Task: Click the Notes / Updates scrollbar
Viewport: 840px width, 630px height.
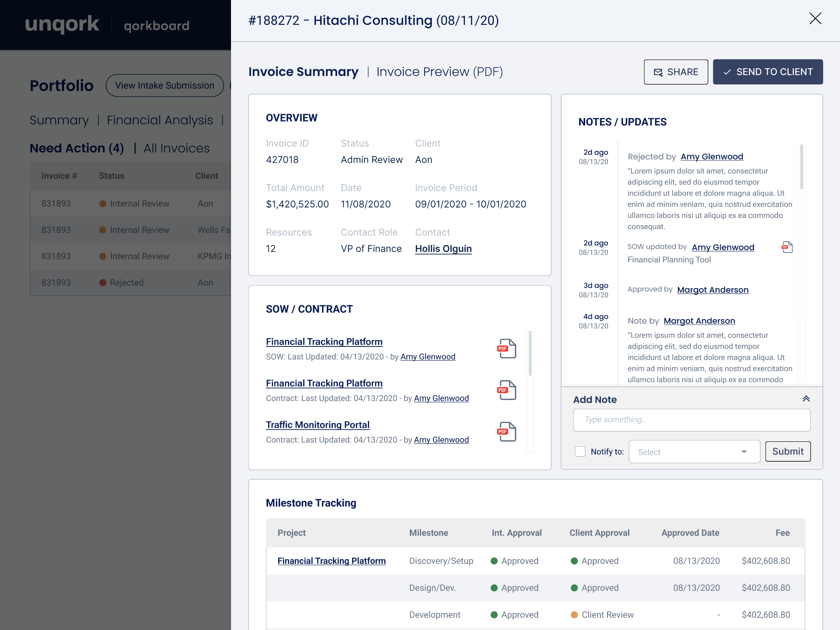Action: (x=801, y=167)
